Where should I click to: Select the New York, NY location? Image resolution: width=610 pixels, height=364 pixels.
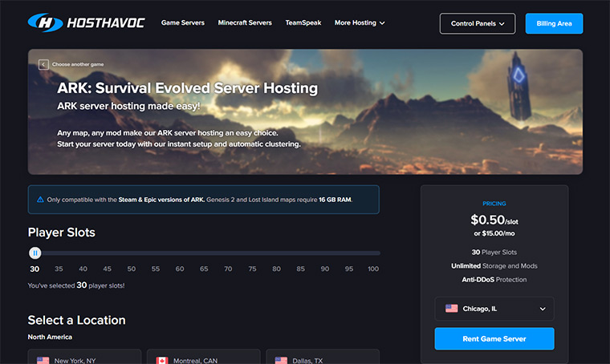pyautogui.click(x=84, y=357)
